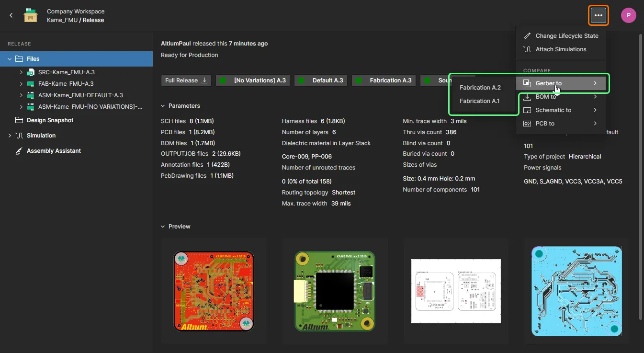Image resolution: width=644 pixels, height=353 pixels.
Task: Open the PCB to submenu arrow
Action: 595,124
